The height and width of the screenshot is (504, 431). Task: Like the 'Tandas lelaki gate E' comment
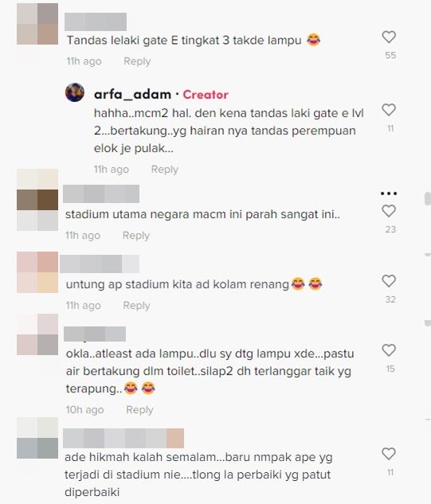[x=389, y=37]
